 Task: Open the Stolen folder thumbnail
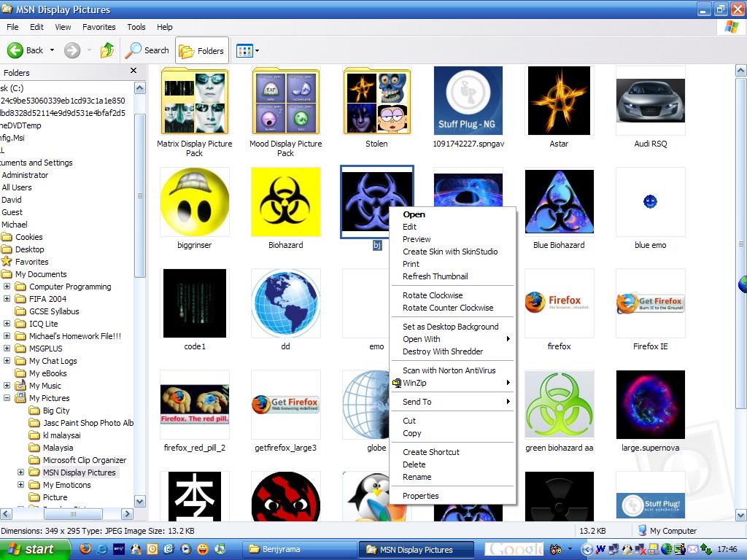coord(376,101)
